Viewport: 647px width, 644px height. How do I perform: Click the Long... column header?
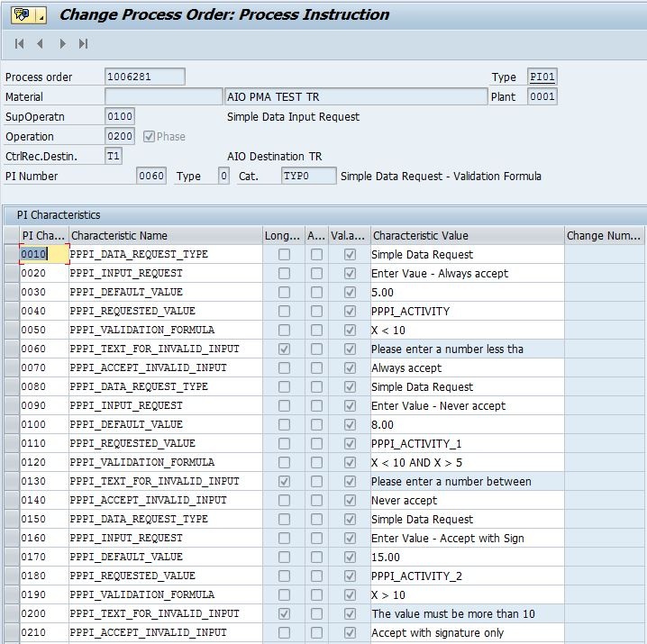click(x=284, y=236)
